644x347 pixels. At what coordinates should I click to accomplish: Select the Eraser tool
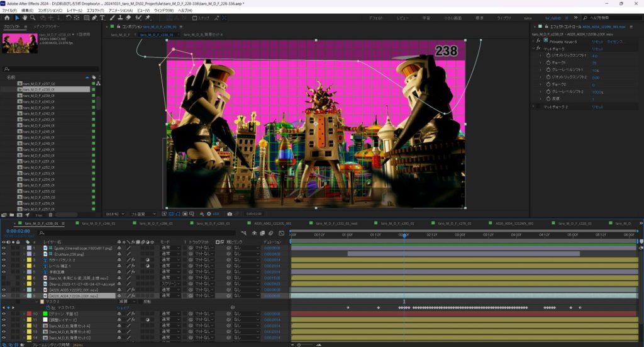[x=128, y=18]
